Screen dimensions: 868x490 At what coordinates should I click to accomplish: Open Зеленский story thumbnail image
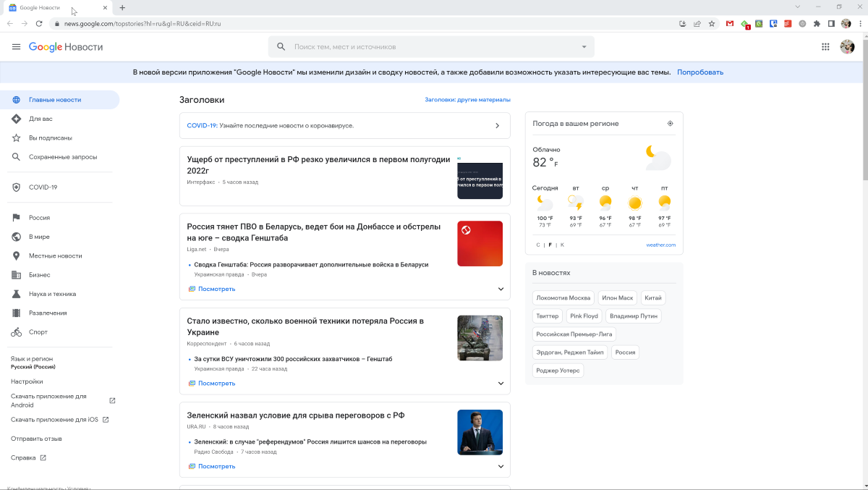pyautogui.click(x=480, y=432)
